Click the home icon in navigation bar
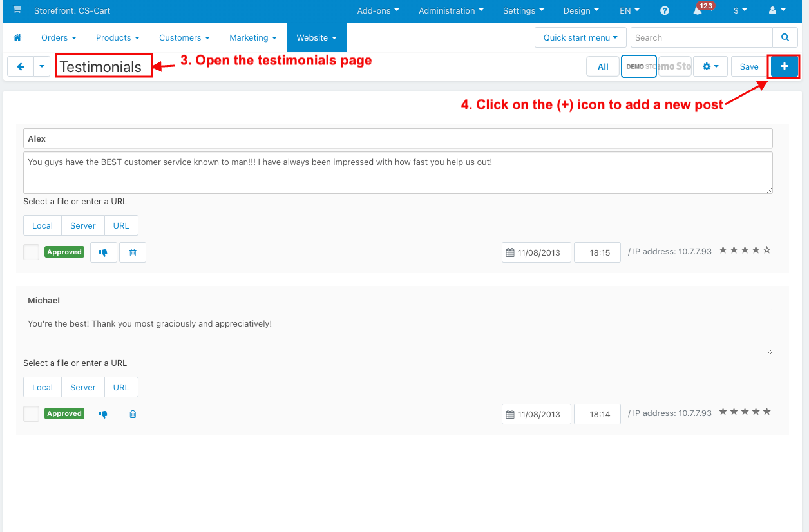The width and height of the screenshot is (809, 532). click(17, 38)
